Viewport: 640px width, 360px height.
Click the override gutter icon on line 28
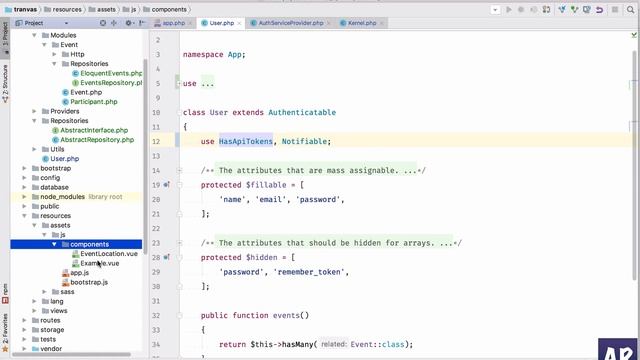click(167, 258)
